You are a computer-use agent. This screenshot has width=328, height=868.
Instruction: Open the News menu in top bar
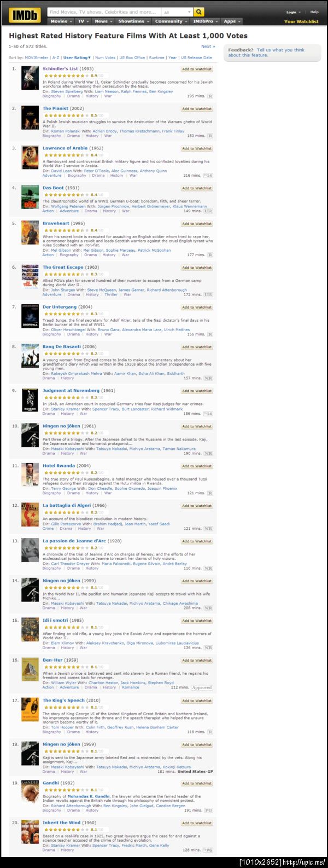click(102, 21)
